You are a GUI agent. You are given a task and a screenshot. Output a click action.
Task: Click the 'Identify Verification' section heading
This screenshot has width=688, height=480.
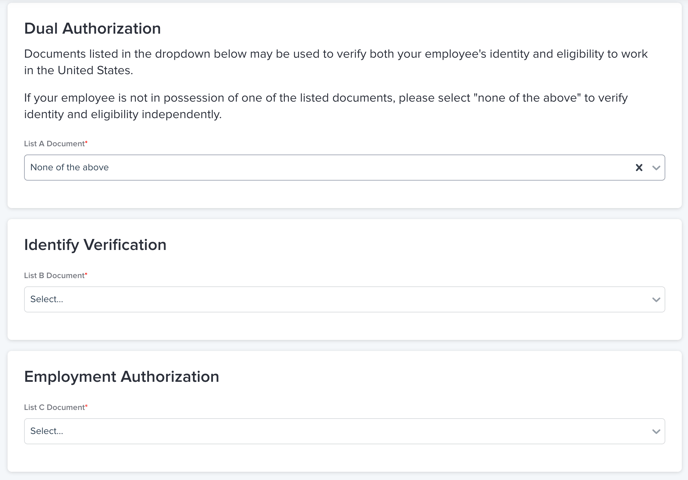95,245
